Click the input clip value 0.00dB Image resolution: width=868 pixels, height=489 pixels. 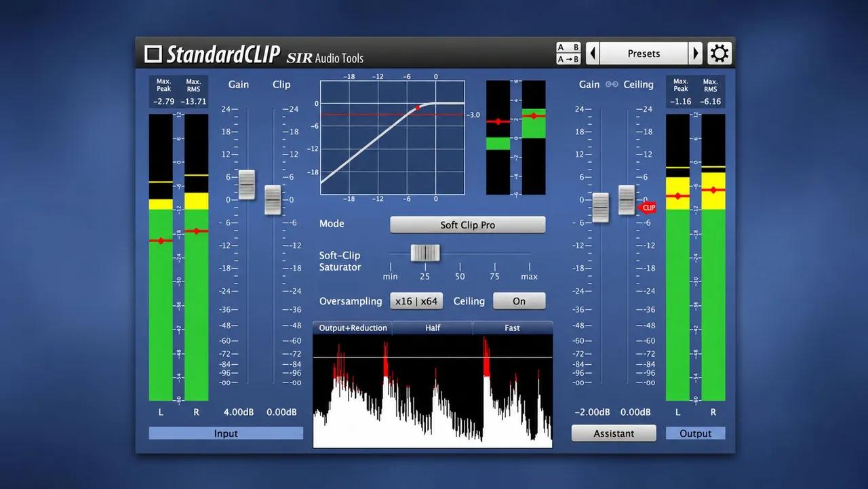point(281,412)
